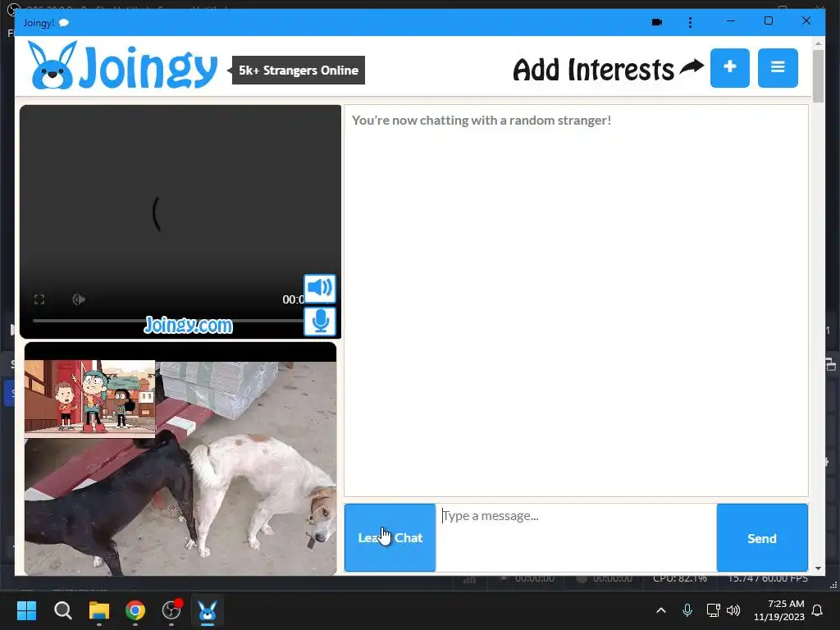Viewport: 840px width, 630px height.
Task: Maximize the Joingy window
Action: coord(768,21)
